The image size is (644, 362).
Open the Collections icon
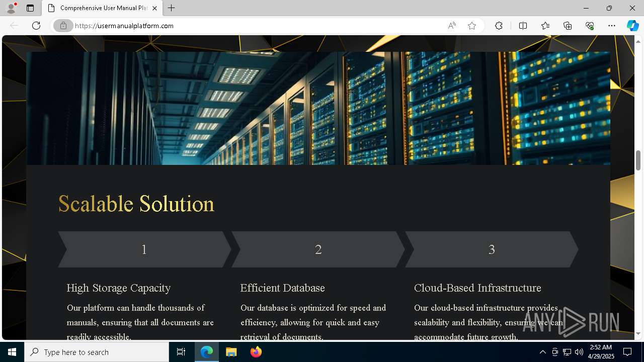click(568, 26)
